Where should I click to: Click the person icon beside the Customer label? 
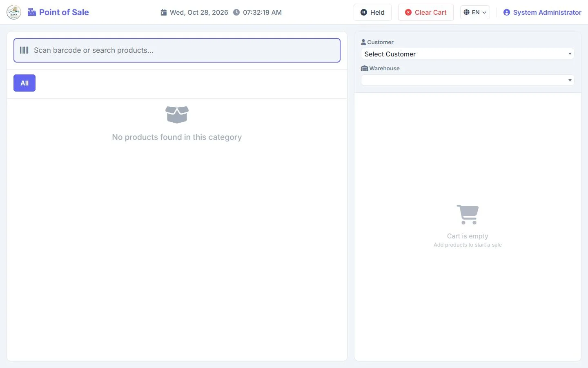point(363,42)
